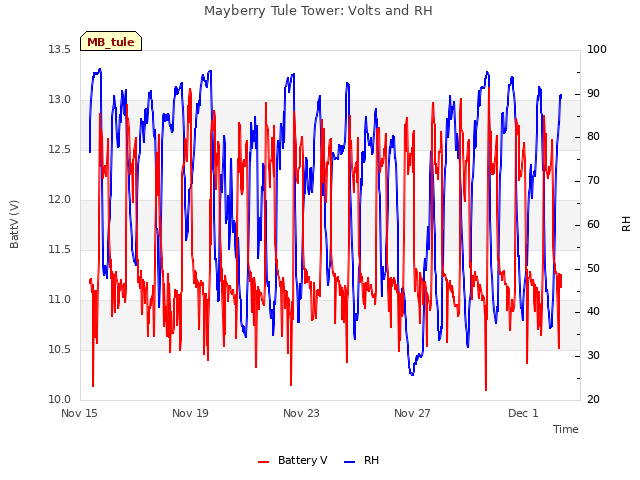Click the 40 right axis value
Image resolution: width=640 pixels, height=480 pixels.
(x=593, y=312)
